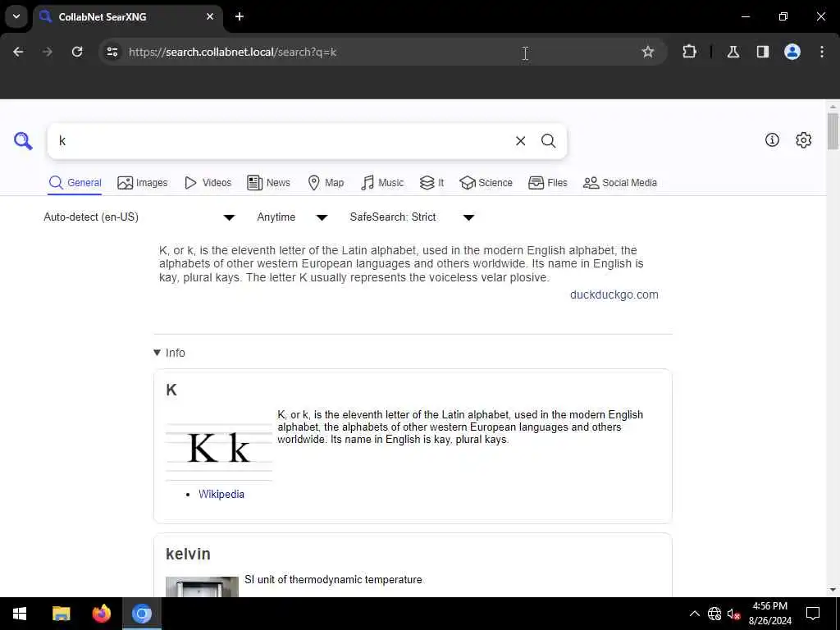Open Chrome Labs flask icon
840x630 pixels.
coord(733,52)
